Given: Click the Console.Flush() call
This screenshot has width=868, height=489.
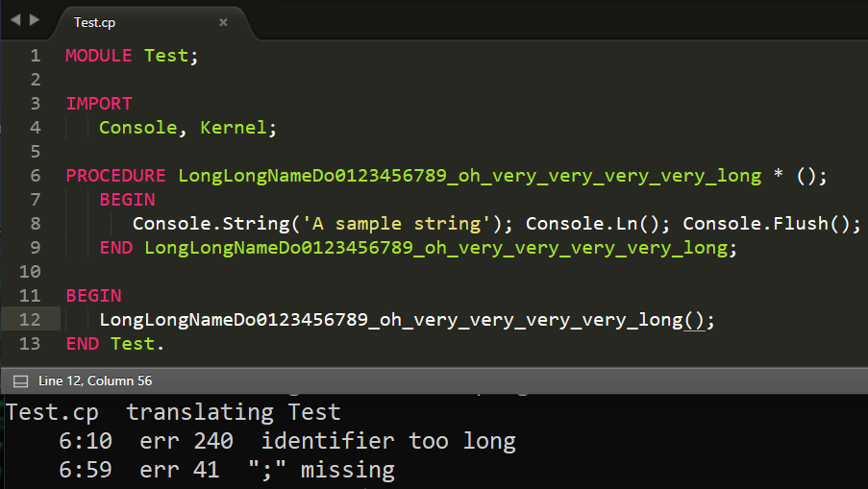Looking at the screenshot, I should point(771,224).
